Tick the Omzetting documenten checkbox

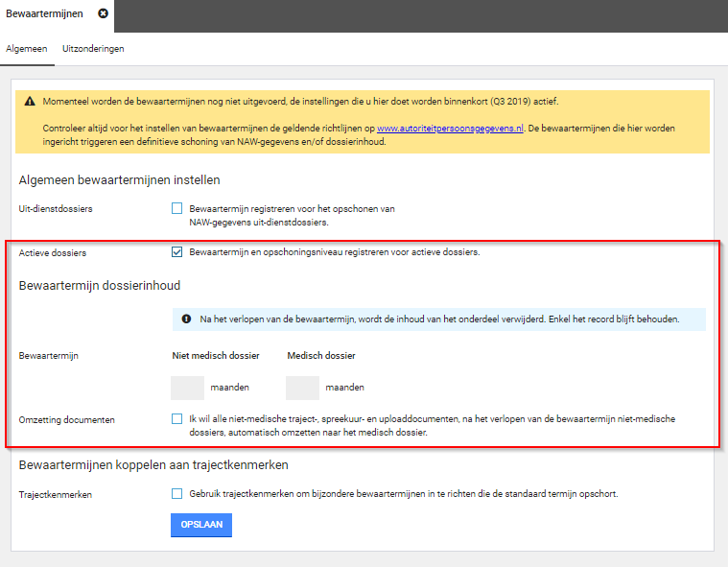(176, 419)
